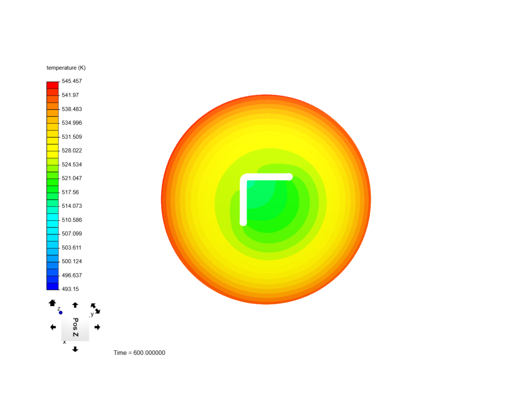Rotate view with the right arrow
Image resolution: width=532 pixels, height=399 pixels.
[x=97, y=327]
